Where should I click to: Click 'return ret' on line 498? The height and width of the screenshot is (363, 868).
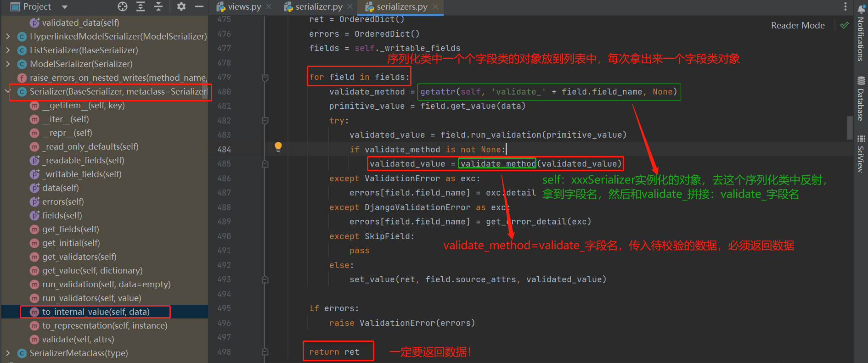334,352
